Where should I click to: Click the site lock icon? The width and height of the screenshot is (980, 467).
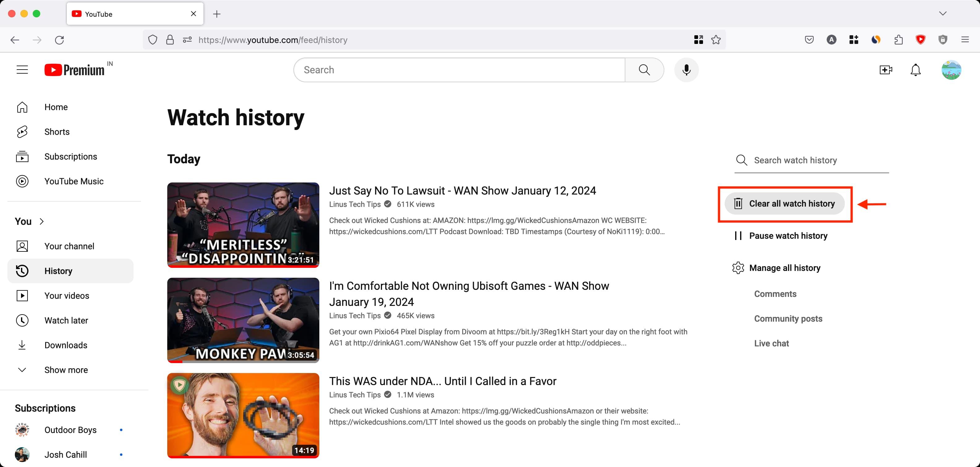[x=170, y=40]
